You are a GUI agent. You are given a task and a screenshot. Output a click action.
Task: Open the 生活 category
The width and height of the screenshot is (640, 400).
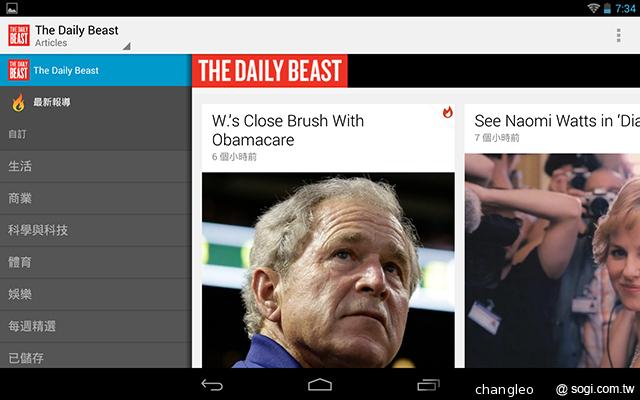click(96, 166)
